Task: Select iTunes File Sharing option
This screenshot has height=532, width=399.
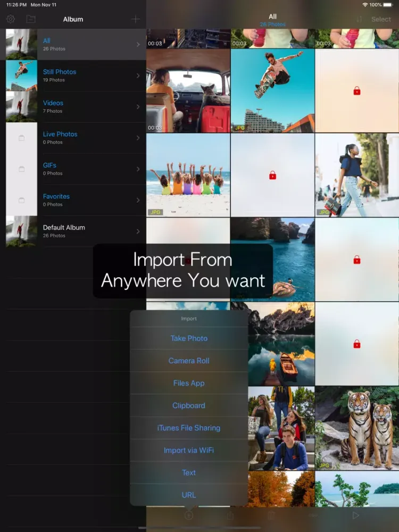Action: click(x=189, y=428)
